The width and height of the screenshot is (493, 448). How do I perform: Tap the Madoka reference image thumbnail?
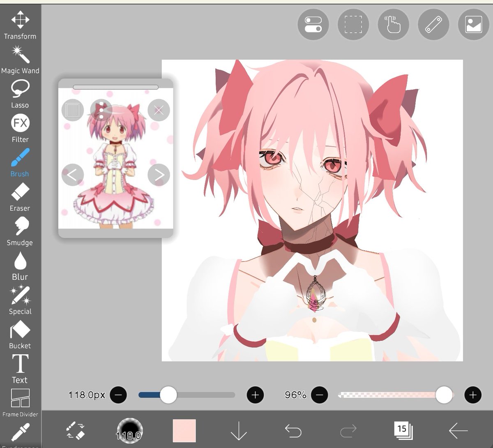click(115, 159)
